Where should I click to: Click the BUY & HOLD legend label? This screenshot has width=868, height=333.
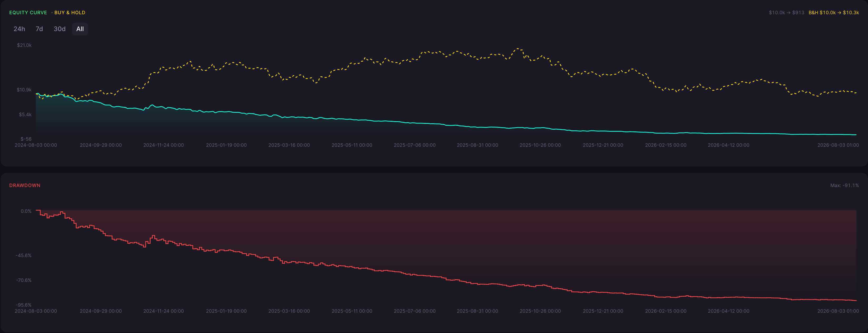coord(70,12)
